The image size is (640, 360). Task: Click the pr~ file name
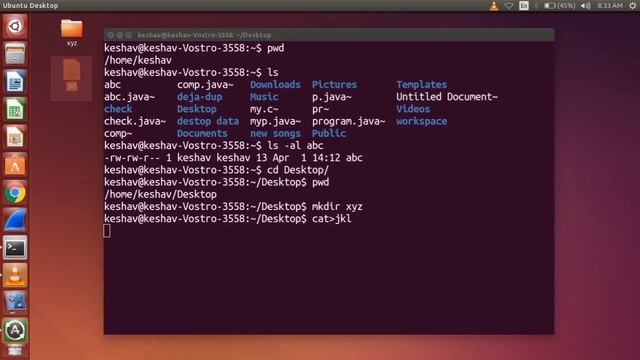(x=320, y=109)
